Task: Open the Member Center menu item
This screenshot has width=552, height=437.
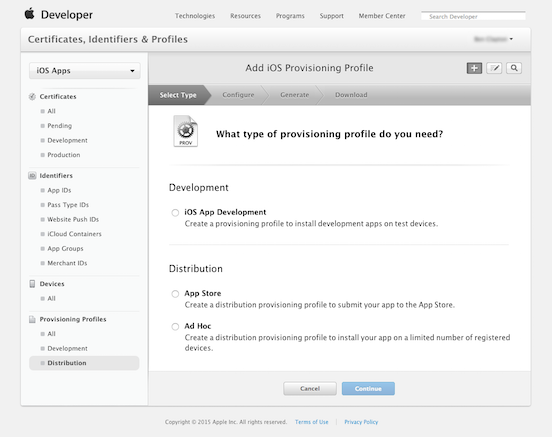Action: pos(382,16)
